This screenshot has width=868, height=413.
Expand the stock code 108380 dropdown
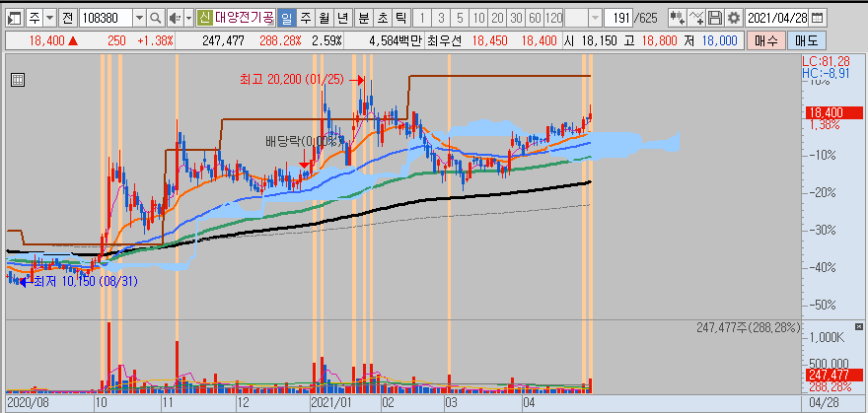pyautogui.click(x=137, y=18)
